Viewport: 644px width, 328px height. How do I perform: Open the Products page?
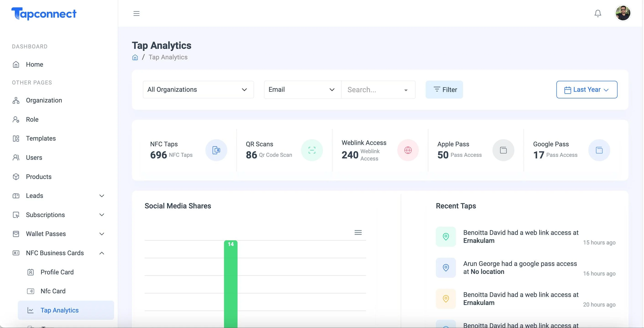click(39, 177)
